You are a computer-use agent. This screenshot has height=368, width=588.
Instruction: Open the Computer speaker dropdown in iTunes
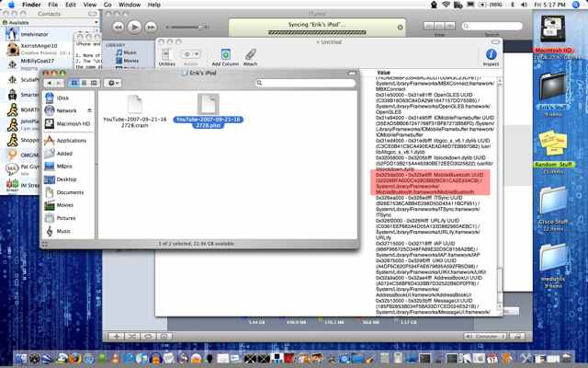485,336
